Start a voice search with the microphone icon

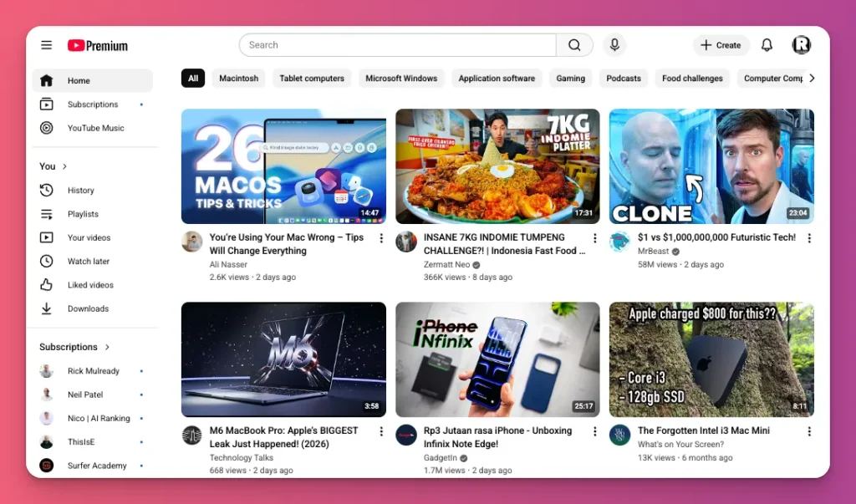[615, 45]
